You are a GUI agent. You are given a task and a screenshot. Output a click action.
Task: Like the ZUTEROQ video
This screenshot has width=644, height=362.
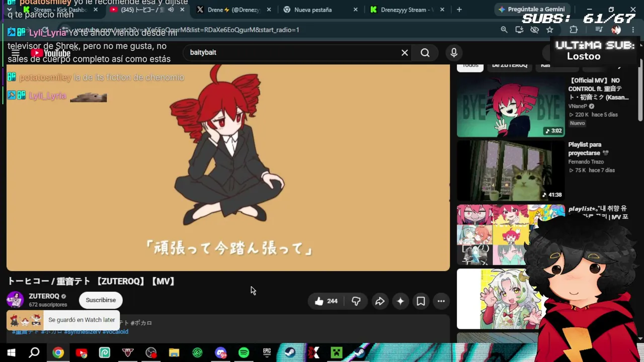click(326, 301)
